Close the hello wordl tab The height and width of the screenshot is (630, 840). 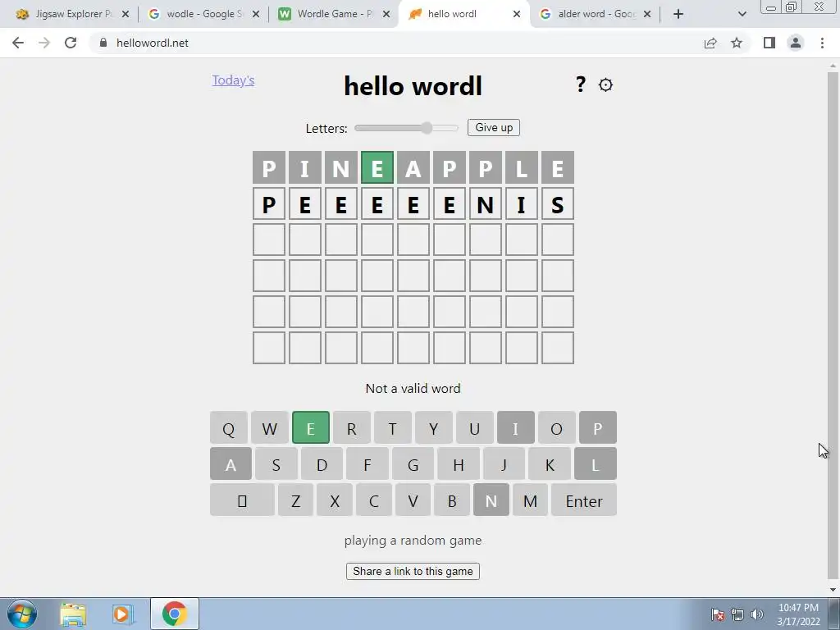pyautogui.click(x=517, y=14)
